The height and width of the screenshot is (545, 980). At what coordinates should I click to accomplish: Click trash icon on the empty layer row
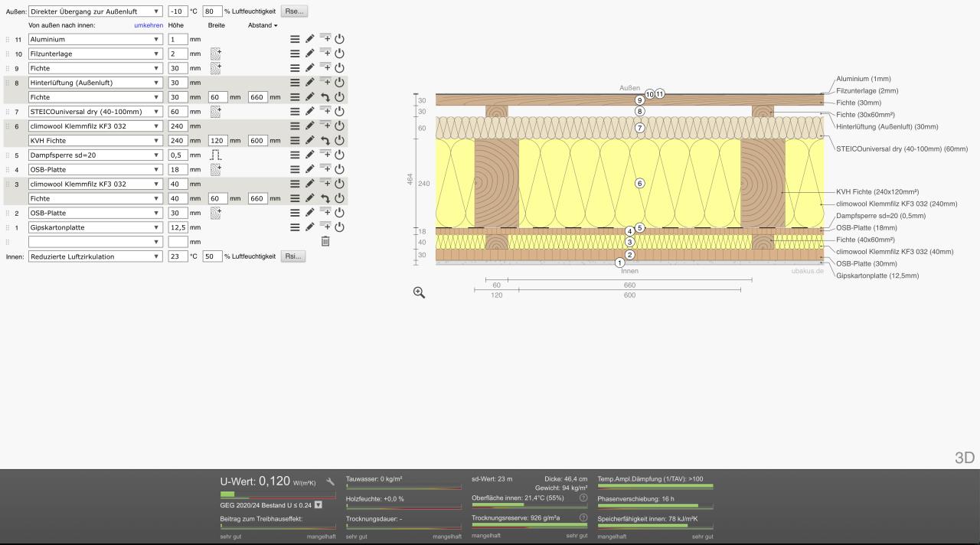(x=325, y=241)
